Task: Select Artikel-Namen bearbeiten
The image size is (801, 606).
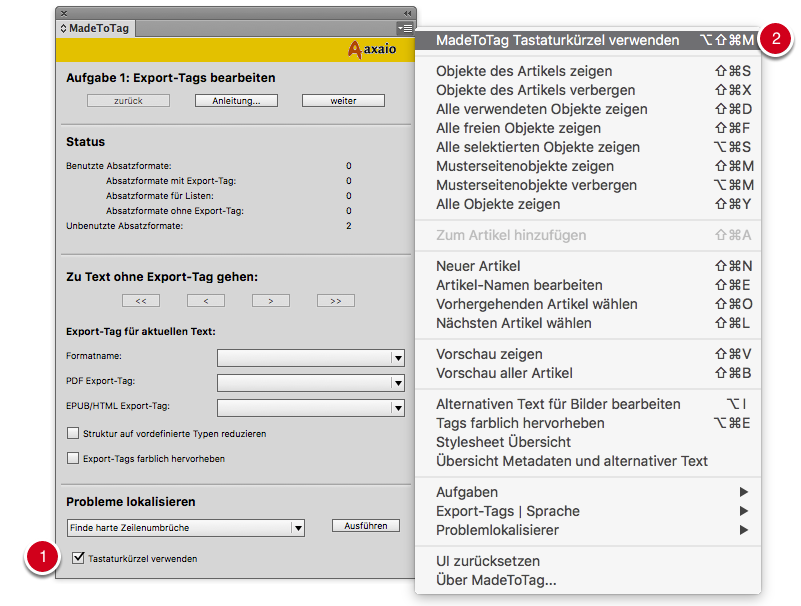Action: [x=587, y=285]
